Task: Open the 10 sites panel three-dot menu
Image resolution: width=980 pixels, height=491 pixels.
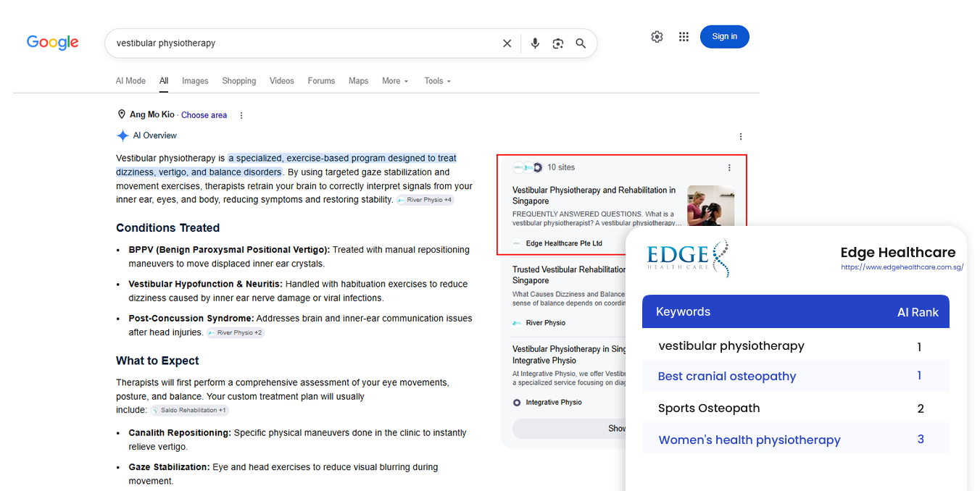Action: click(729, 167)
